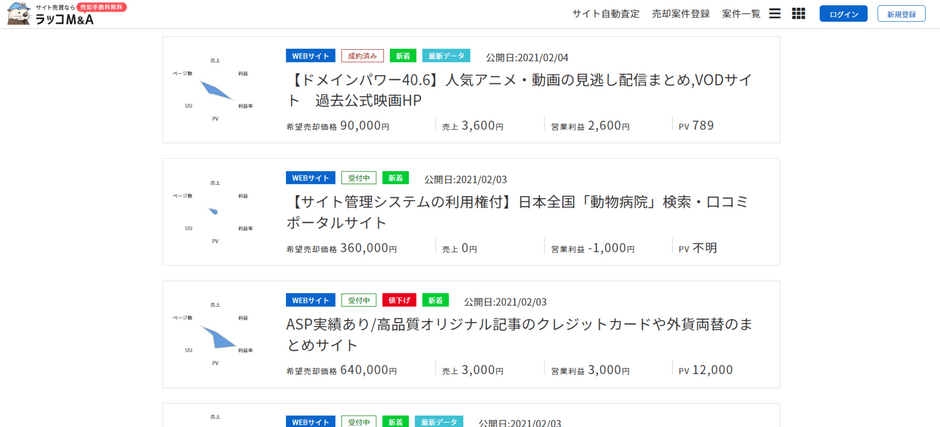Switch to list view icon

click(775, 14)
